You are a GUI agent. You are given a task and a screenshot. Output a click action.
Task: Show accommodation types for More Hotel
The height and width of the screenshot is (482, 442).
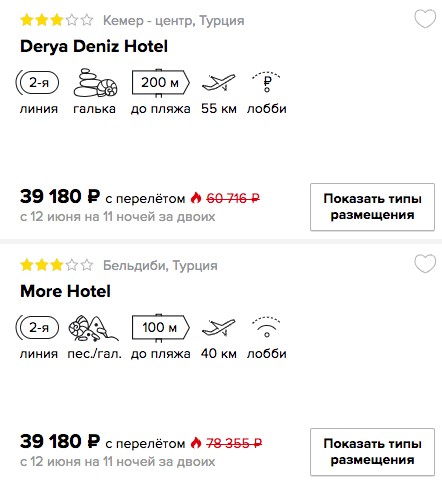[372, 452]
